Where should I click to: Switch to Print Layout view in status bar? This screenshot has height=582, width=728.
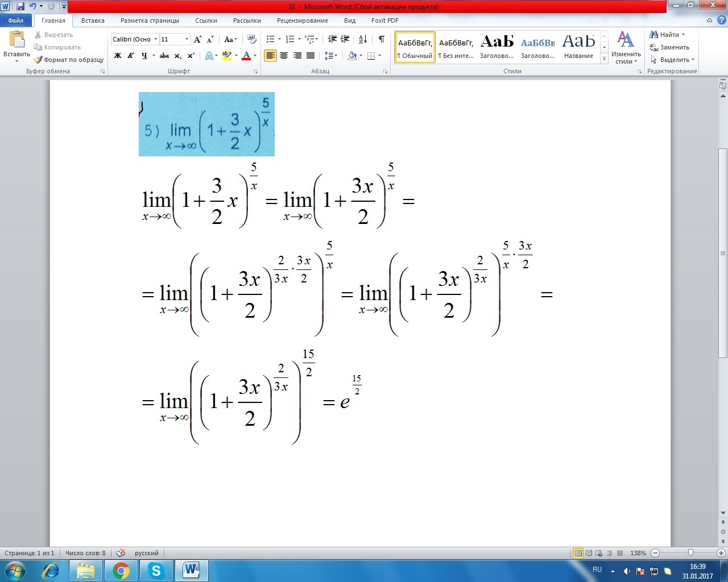pos(578,553)
